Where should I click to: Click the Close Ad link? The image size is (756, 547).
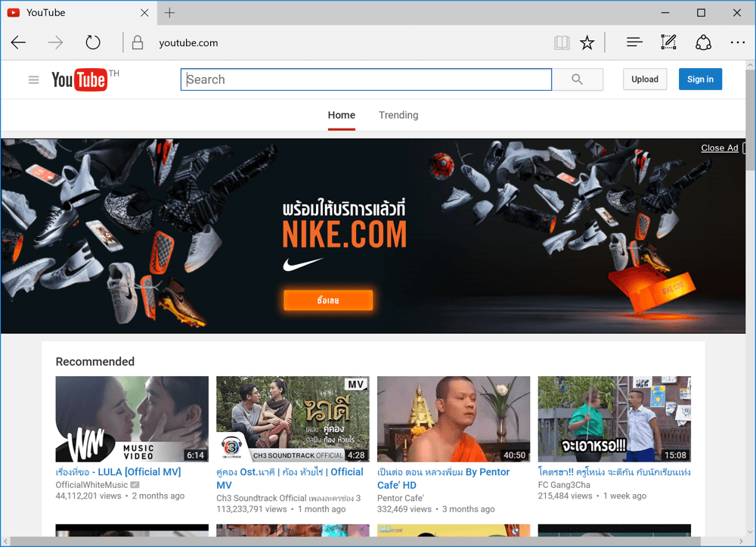click(x=720, y=148)
